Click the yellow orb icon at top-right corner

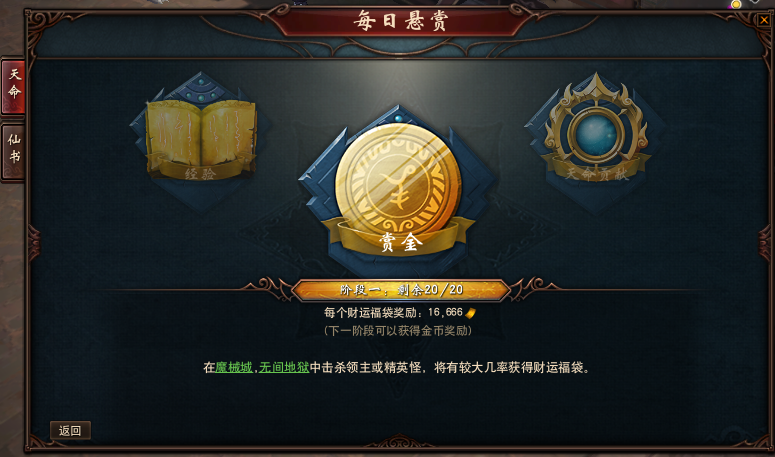[736, 4]
